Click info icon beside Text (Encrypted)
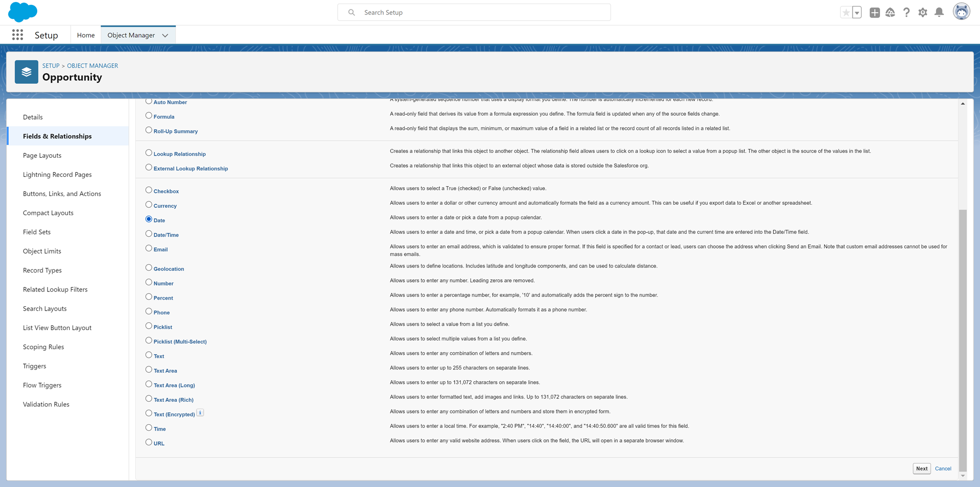Viewport: 980px width, 487px height. click(x=200, y=413)
